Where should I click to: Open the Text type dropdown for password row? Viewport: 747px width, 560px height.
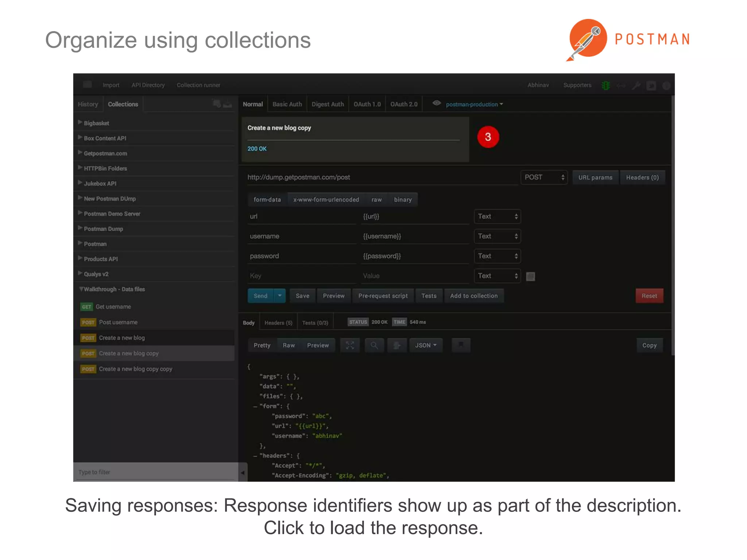coord(497,256)
